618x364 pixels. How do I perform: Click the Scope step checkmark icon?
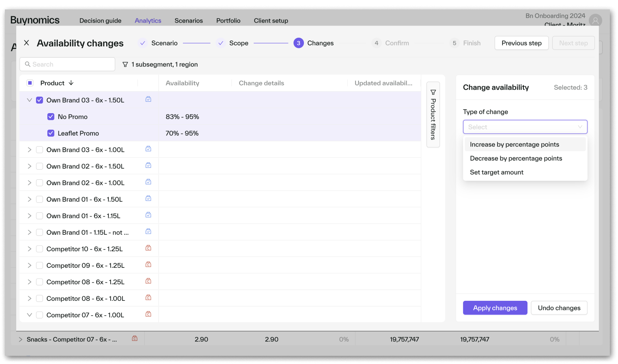[221, 43]
